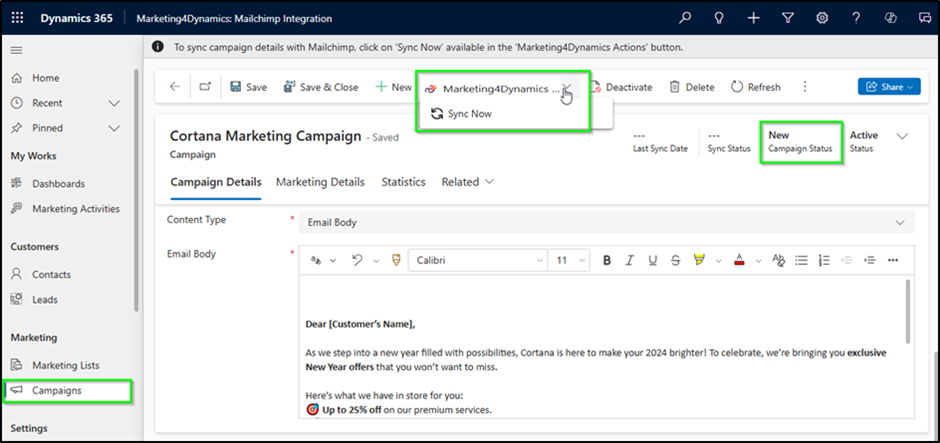
Task: Click the Save button
Action: point(248,87)
